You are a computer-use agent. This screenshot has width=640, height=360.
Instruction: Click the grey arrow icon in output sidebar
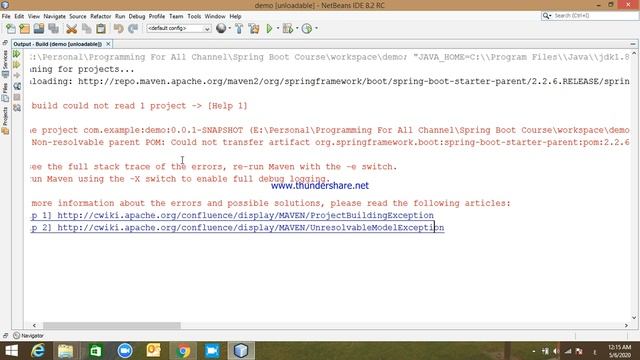pos(16,76)
